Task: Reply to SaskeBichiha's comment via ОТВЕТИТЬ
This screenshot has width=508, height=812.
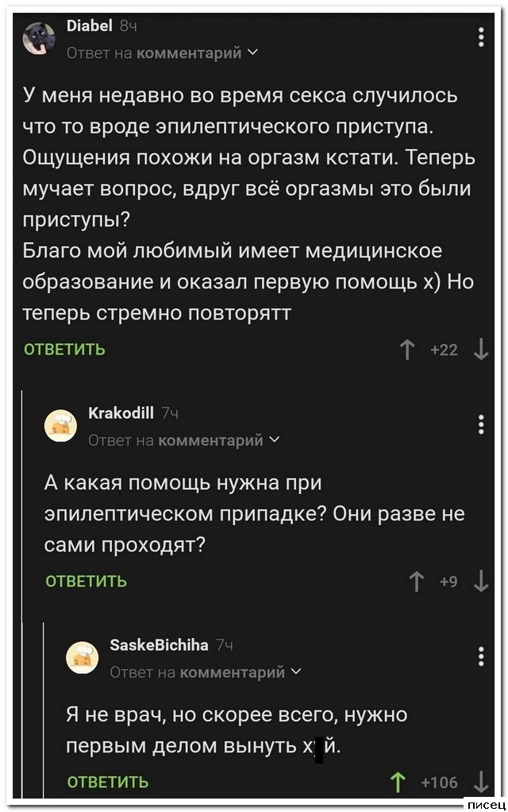Action: pyautogui.click(x=108, y=782)
